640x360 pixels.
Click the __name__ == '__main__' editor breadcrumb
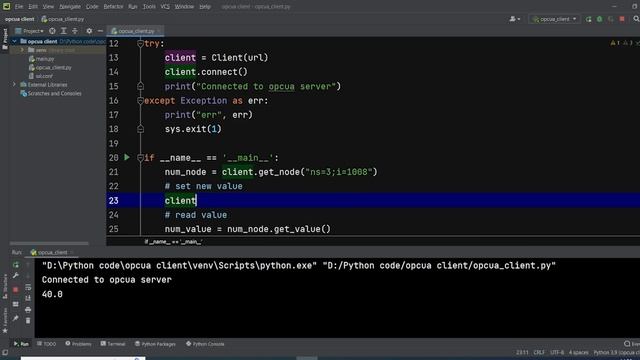173,242
